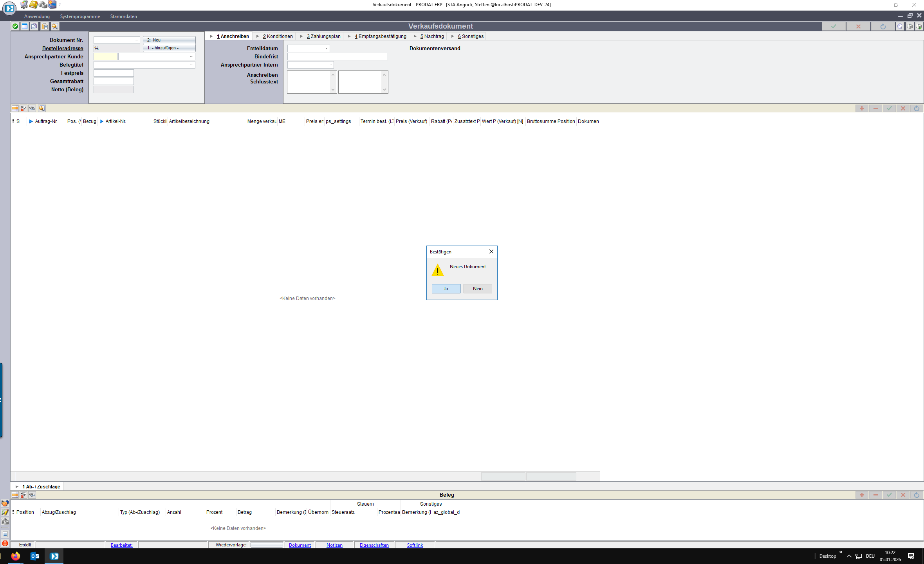
Task: Open the yellow notebook icon in title bar
Action: point(33,5)
